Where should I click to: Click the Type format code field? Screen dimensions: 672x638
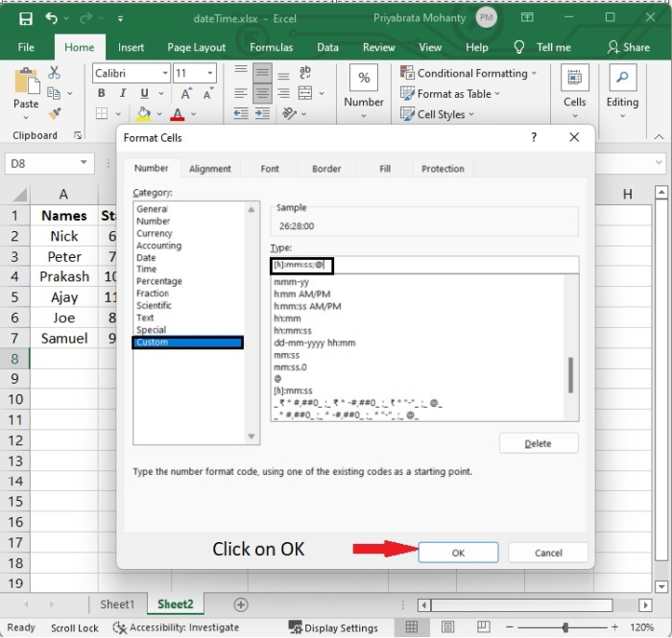[x=424, y=265]
